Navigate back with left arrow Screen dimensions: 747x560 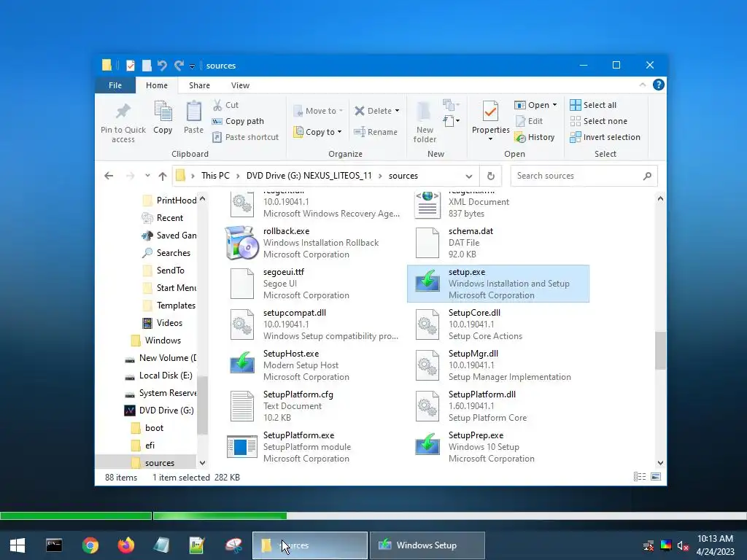pyautogui.click(x=109, y=176)
